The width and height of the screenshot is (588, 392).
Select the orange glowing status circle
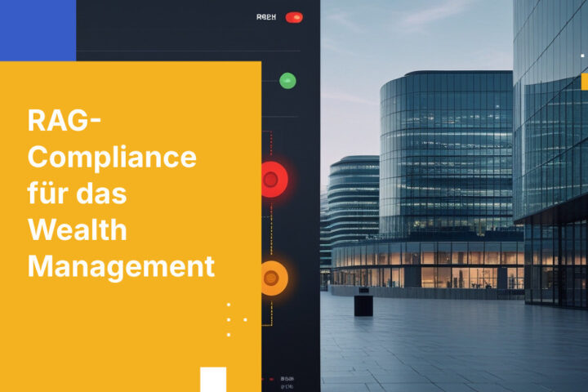click(x=274, y=278)
